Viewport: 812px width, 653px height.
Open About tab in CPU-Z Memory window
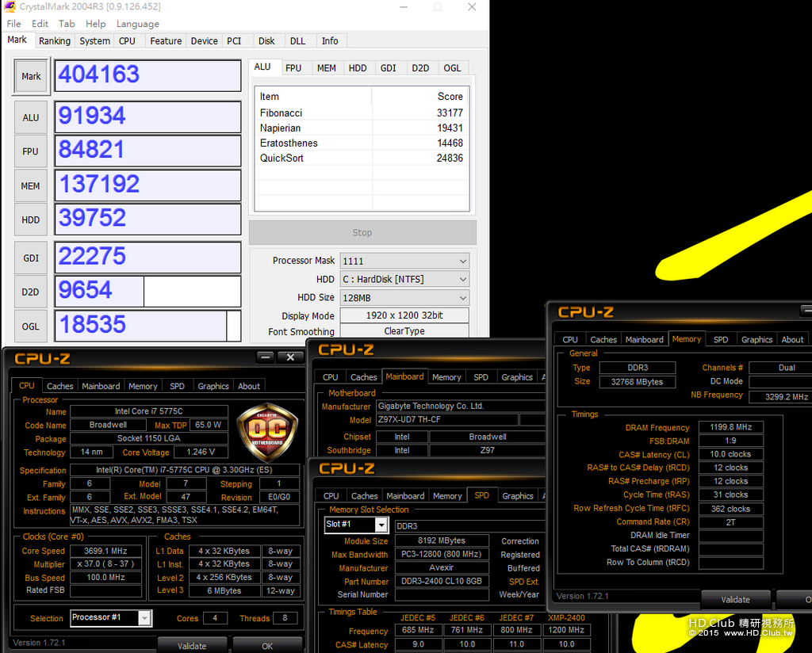[x=792, y=339]
